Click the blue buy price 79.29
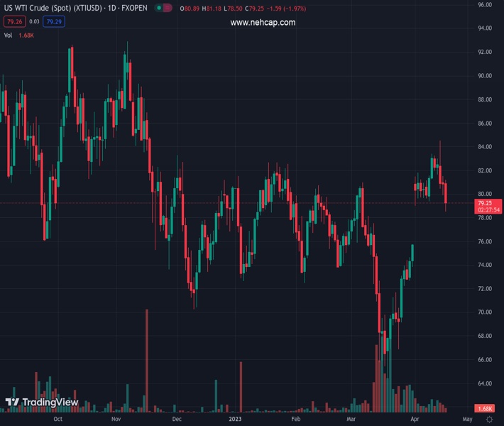 coord(54,21)
